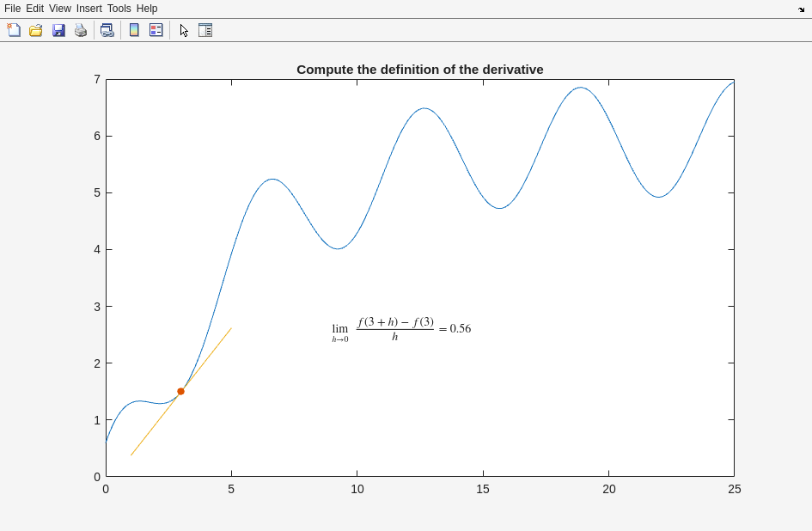This screenshot has height=531, width=812.
Task: Open a file with the folder icon
Action: click(x=36, y=30)
